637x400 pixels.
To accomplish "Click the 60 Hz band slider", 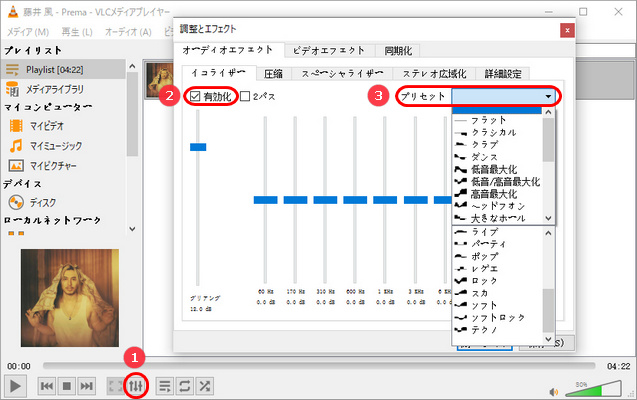I will [265, 200].
